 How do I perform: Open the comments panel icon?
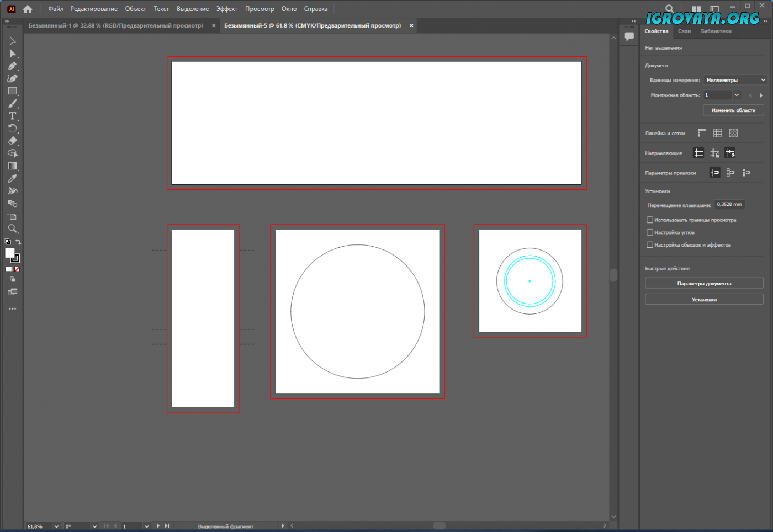629,36
